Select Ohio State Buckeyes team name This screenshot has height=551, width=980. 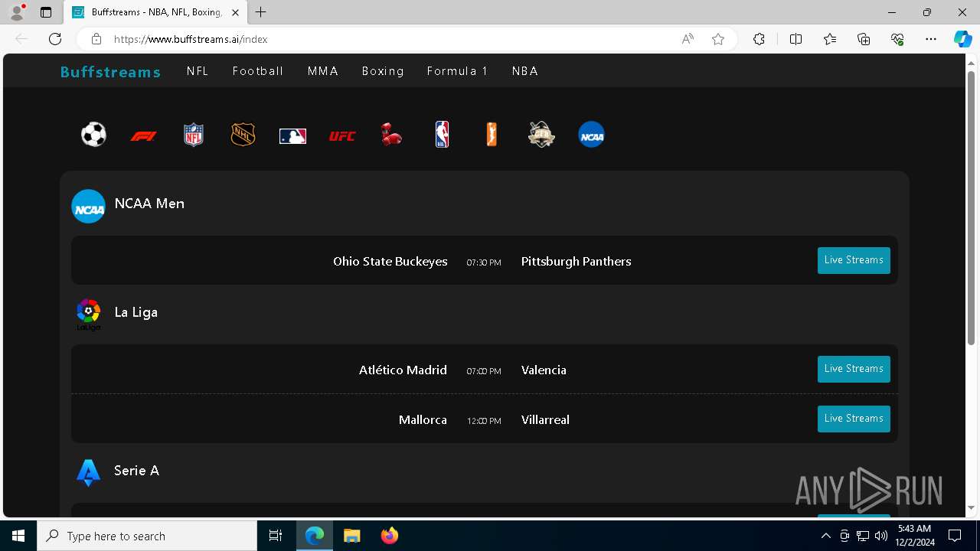(390, 262)
